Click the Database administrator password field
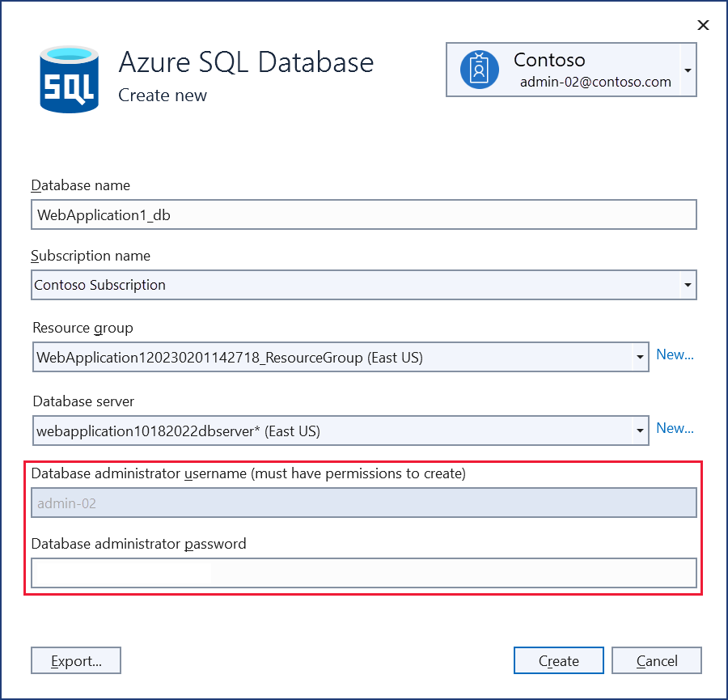Screen dimensions: 728x700 click(x=364, y=573)
